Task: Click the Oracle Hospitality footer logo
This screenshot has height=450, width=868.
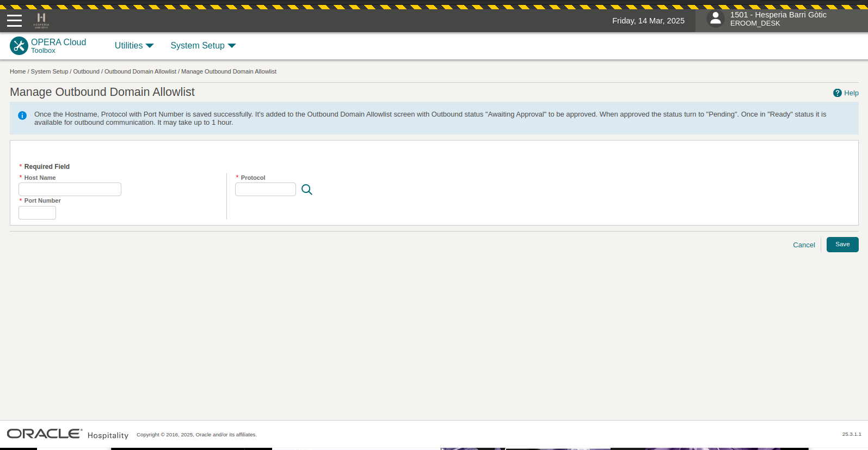Action: [x=67, y=434]
